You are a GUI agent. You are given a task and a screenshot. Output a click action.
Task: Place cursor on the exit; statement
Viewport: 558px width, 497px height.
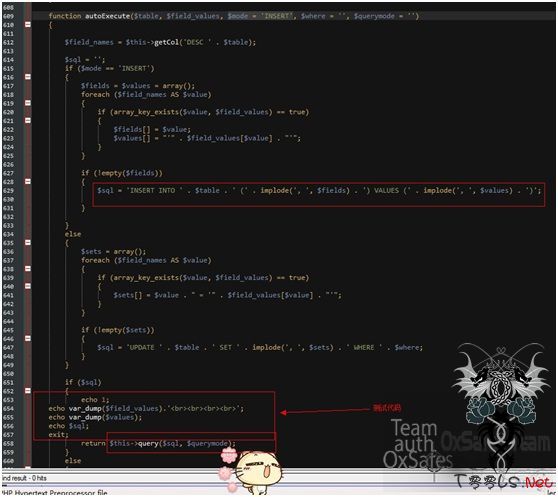(58, 435)
